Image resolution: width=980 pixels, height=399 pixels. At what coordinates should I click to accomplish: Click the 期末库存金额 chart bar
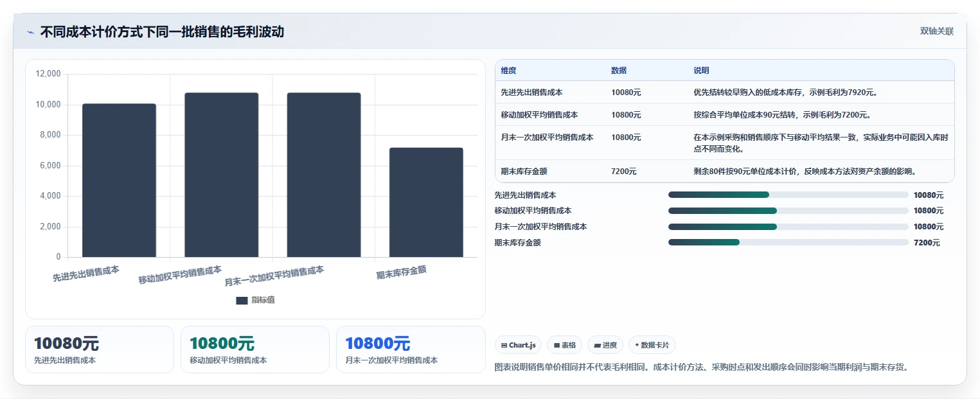click(x=426, y=202)
